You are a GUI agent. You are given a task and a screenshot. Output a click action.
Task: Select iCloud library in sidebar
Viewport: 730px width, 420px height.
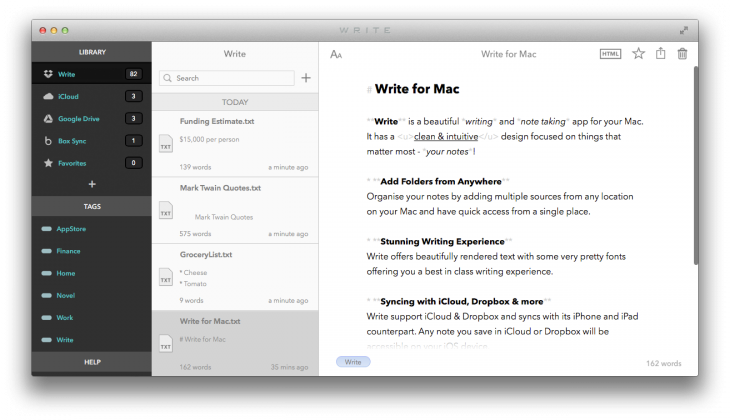92,96
